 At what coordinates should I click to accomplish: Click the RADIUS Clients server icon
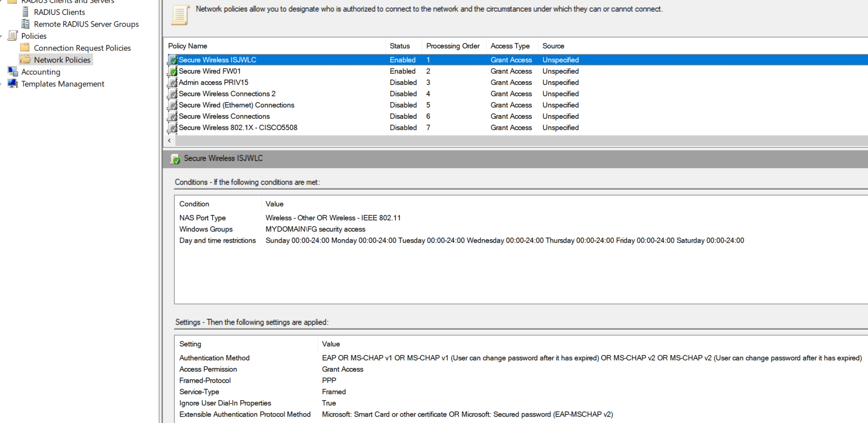pyautogui.click(x=25, y=12)
